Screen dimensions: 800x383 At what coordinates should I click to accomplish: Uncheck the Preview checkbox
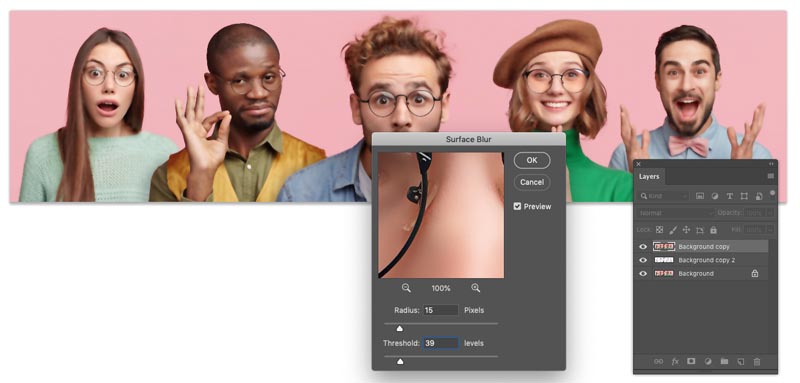pos(517,207)
